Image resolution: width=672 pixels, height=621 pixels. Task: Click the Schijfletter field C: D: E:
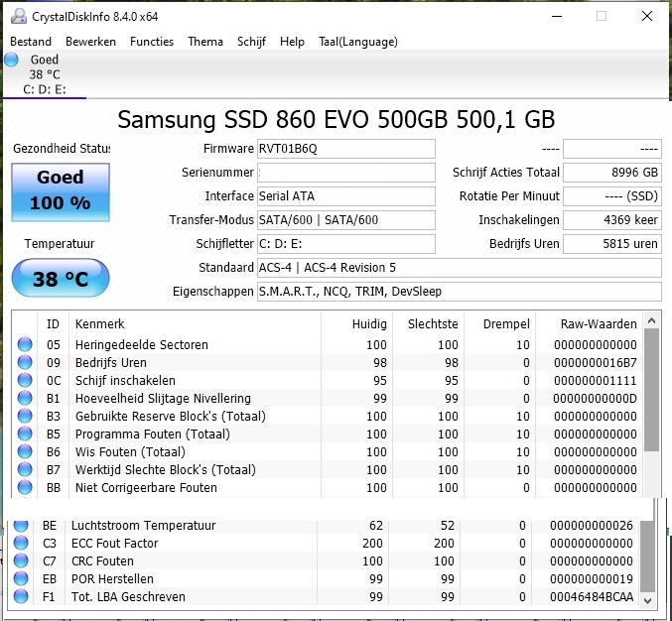345,244
